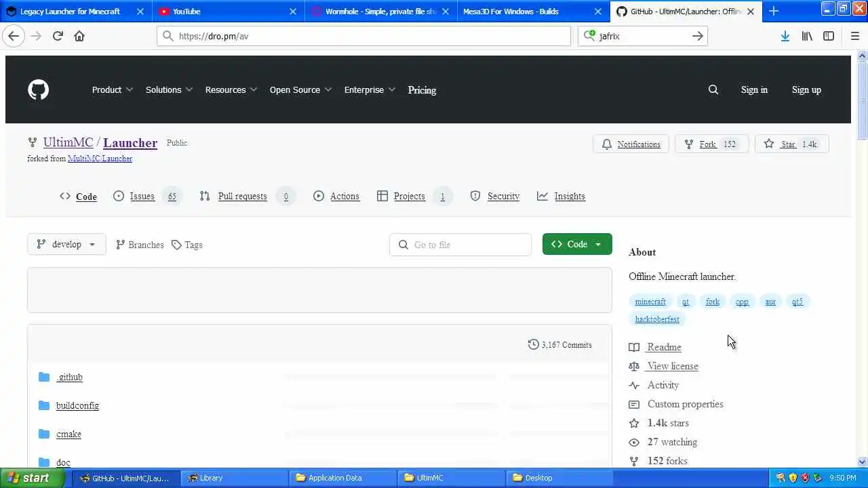Click the page vertical scrollbar thumb
The image size is (868, 488).
tap(862, 102)
